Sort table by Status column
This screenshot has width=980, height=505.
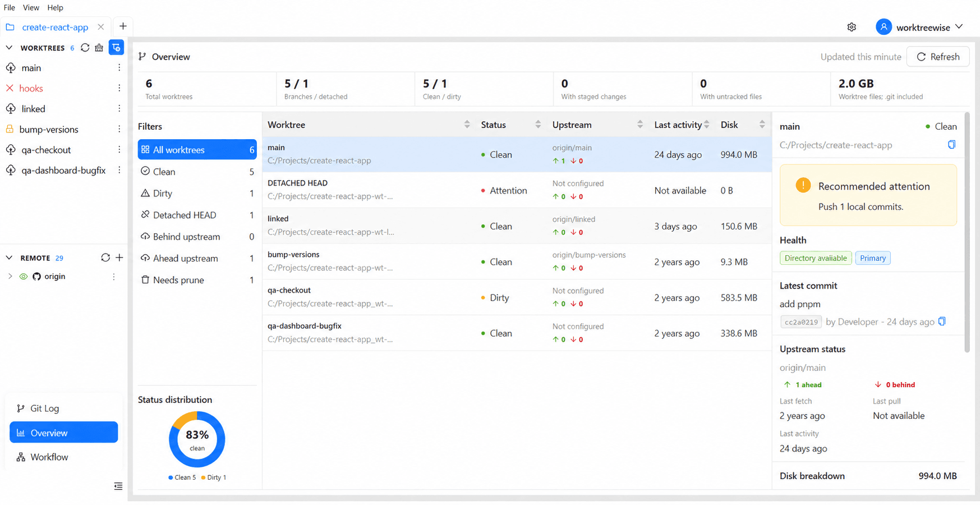537,125
